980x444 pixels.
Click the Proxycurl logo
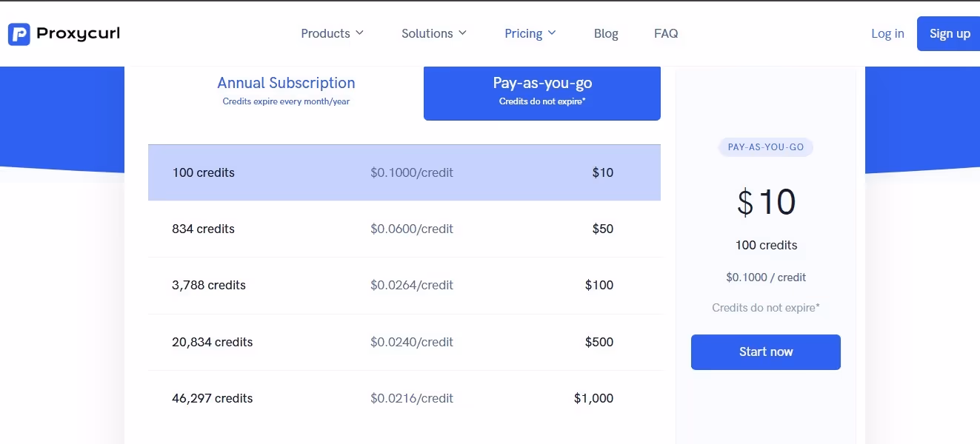[x=63, y=33]
